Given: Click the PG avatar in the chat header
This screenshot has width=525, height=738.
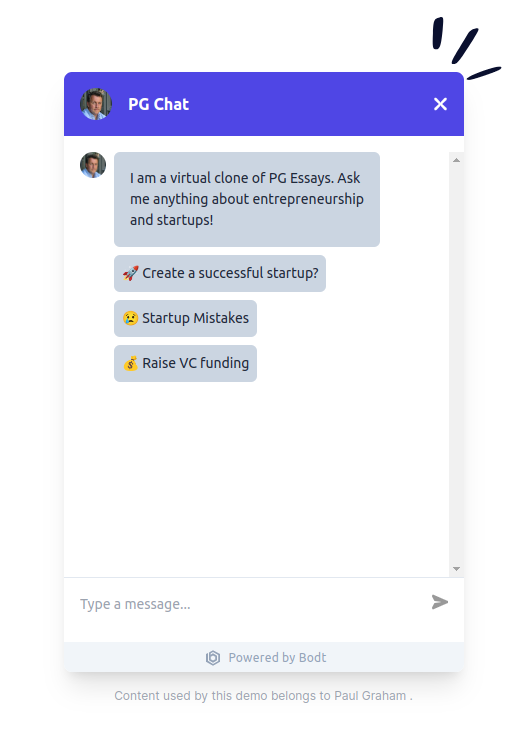Looking at the screenshot, I should click(96, 104).
